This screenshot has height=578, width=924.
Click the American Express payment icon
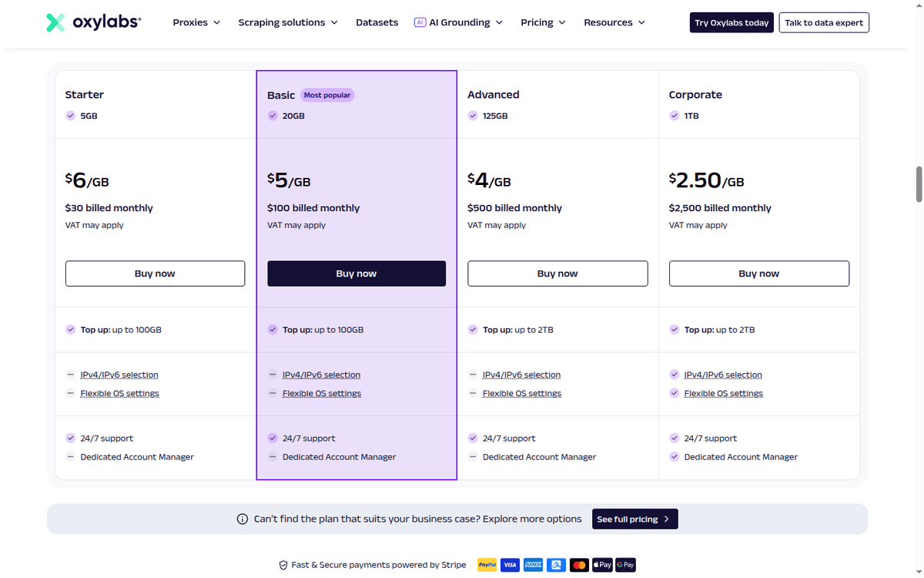click(533, 565)
